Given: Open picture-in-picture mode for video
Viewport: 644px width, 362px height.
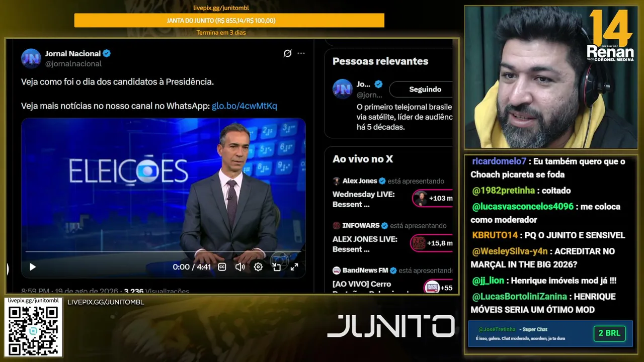Looking at the screenshot, I should [x=276, y=267].
